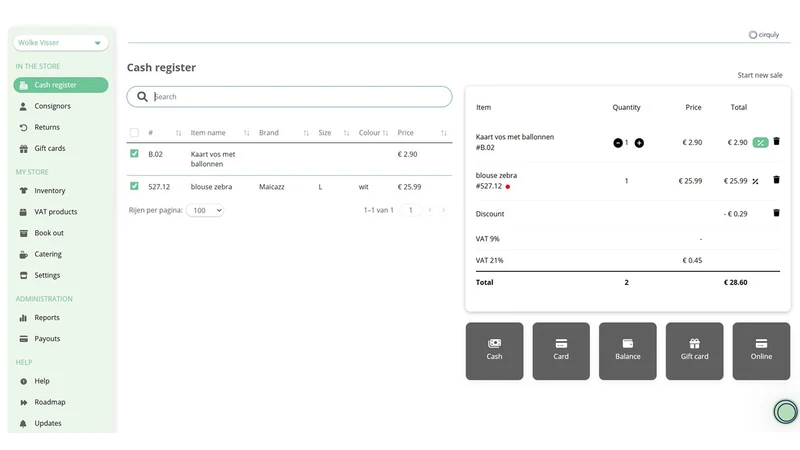Toggle the select-all header checkbox
This screenshot has height=450, width=800.
point(134,133)
